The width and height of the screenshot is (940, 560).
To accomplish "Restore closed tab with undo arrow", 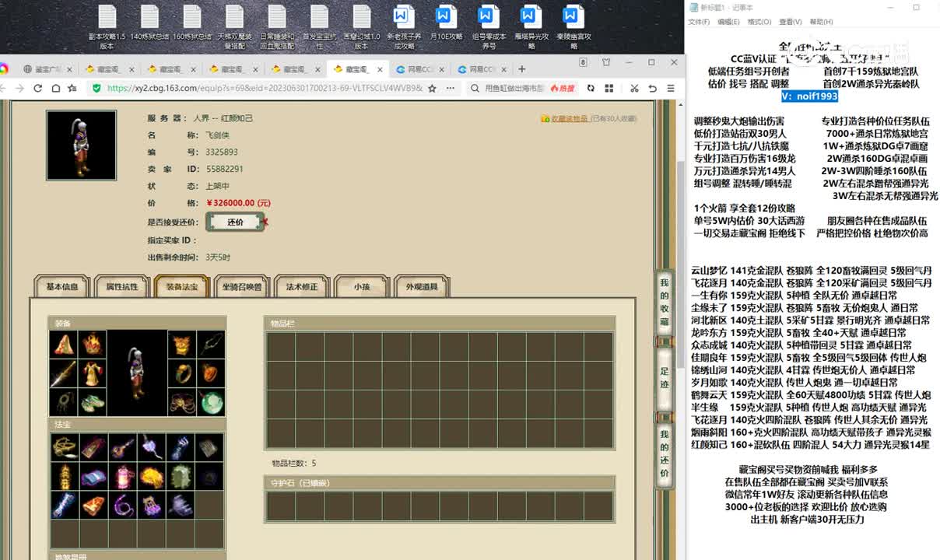I will 652,89.
